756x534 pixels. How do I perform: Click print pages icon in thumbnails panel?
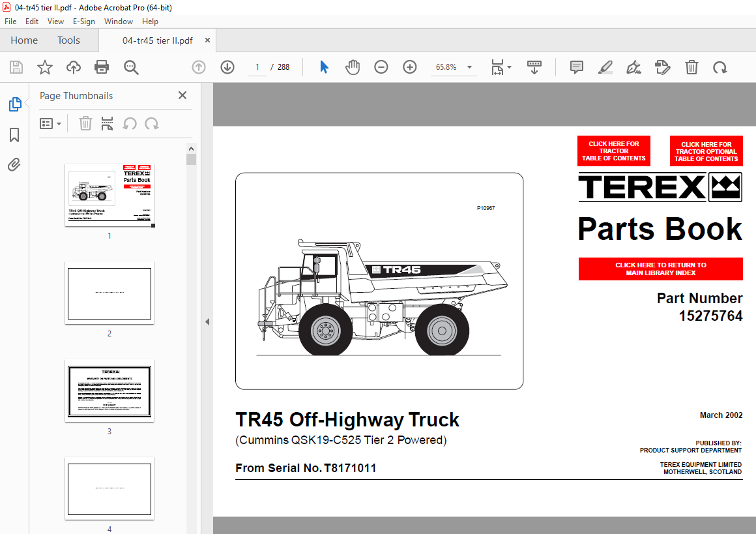107,123
